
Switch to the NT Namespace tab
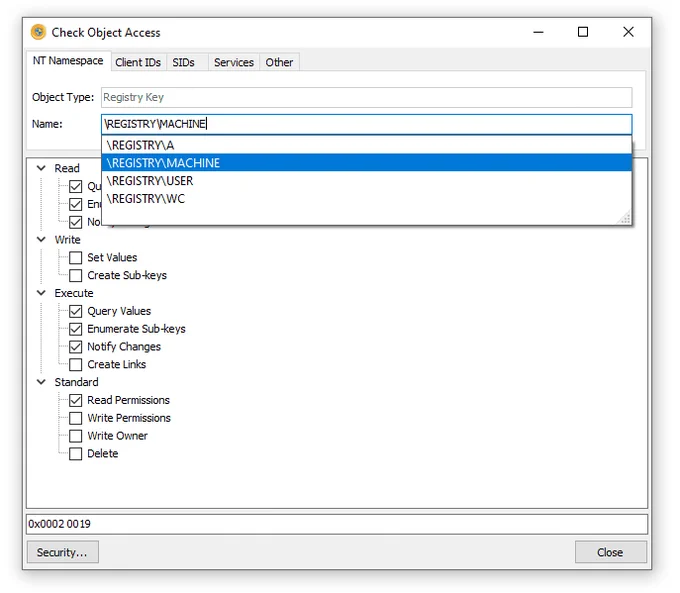tap(68, 61)
